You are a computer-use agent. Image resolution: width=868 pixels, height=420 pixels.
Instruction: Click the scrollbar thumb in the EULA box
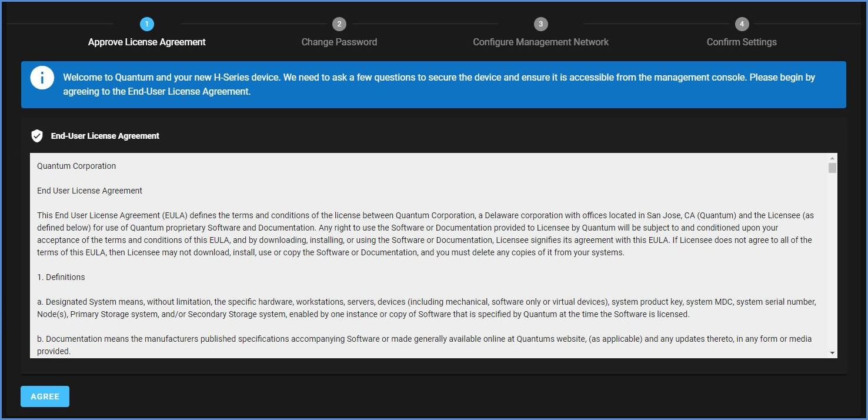pyautogui.click(x=832, y=168)
